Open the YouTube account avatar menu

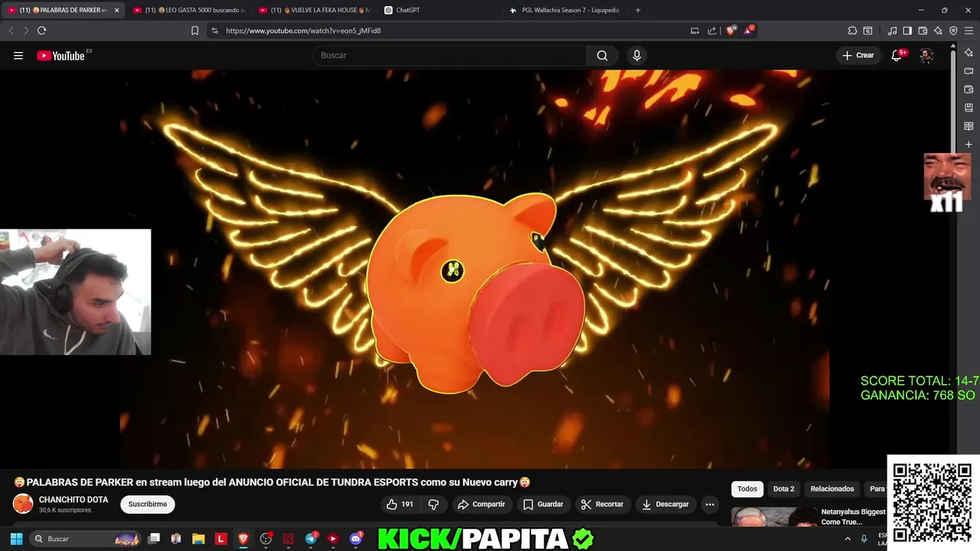926,55
